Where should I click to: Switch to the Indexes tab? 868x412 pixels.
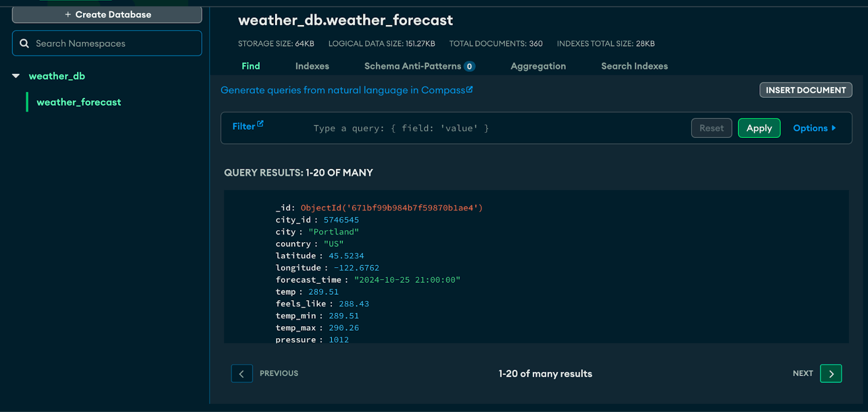pos(312,66)
